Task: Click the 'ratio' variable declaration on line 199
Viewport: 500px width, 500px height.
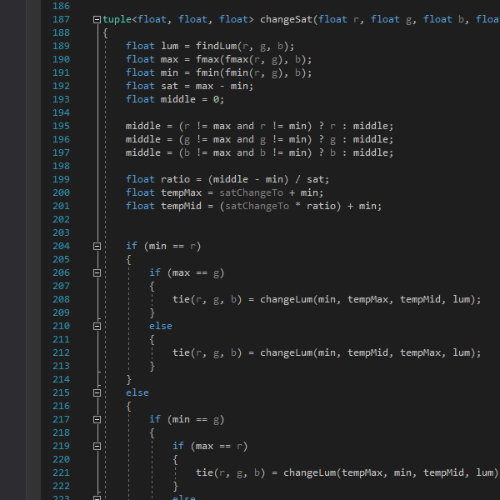Action: tap(175, 179)
